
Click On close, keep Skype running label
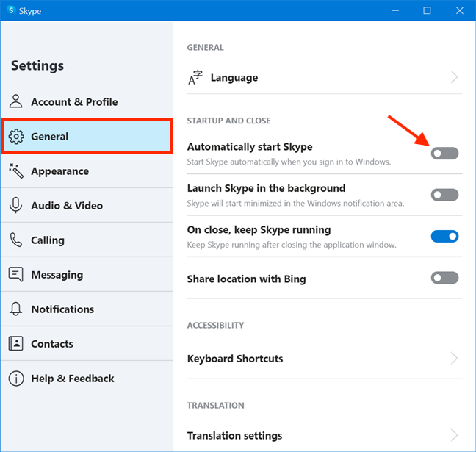259,230
